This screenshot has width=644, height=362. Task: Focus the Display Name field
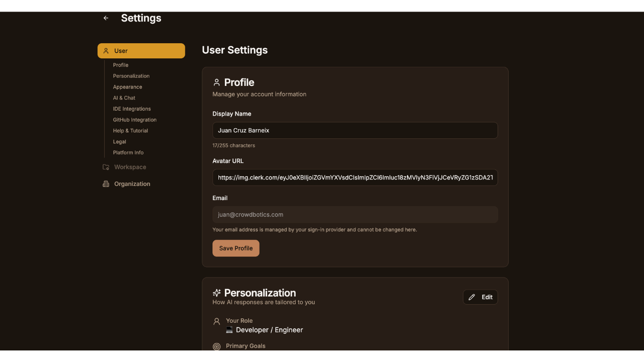(355, 130)
